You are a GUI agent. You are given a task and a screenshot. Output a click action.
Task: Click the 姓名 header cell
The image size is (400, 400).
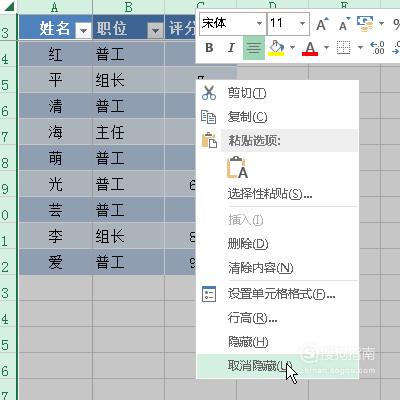pos(55,27)
